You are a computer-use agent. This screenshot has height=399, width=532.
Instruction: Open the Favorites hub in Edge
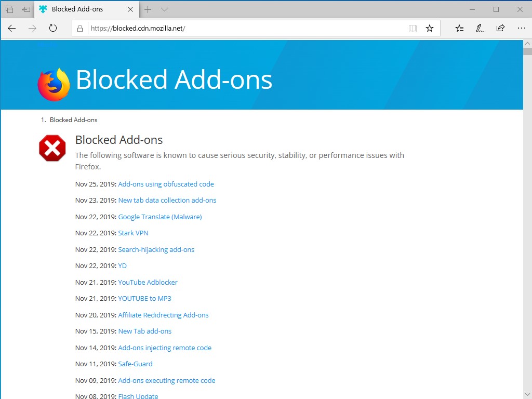pos(459,29)
